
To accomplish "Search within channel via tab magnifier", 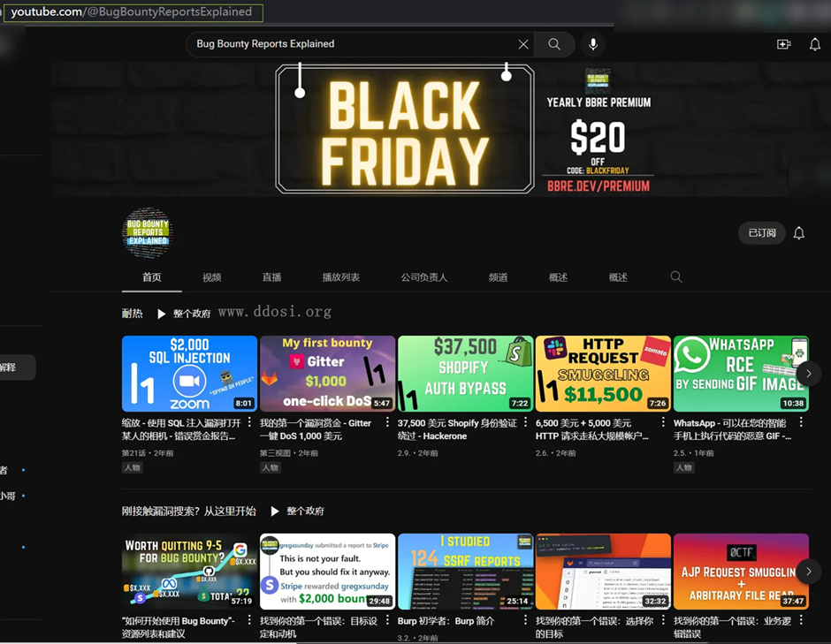I will [676, 277].
